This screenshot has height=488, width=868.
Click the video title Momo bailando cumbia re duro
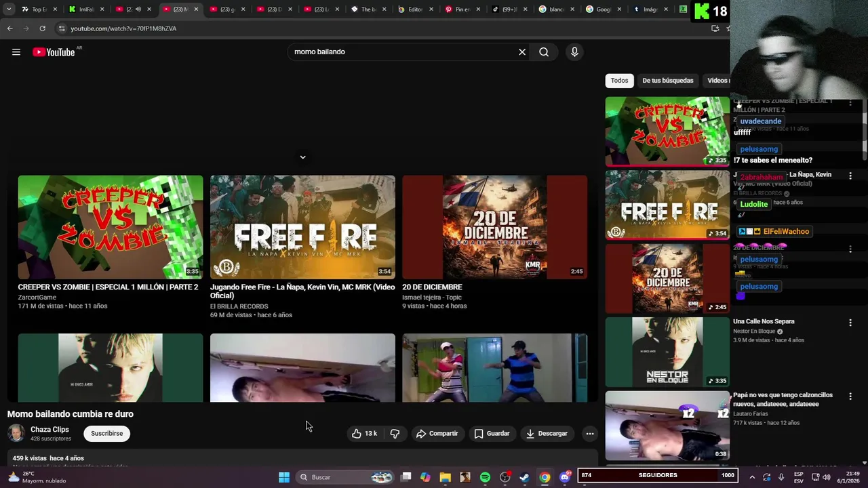pos(71,414)
